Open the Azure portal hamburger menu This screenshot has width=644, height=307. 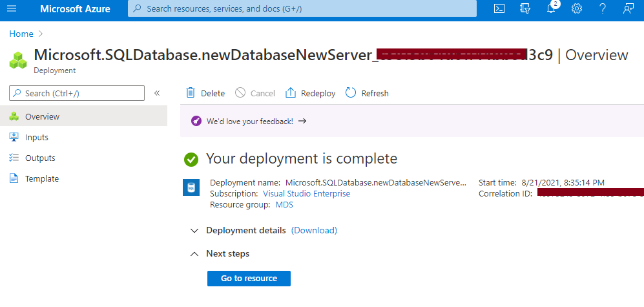[x=12, y=9]
